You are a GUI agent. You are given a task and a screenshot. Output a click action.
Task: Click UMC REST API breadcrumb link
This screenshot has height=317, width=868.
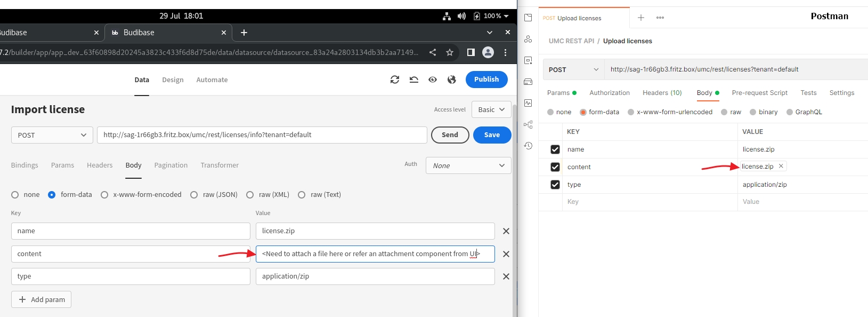pos(571,41)
